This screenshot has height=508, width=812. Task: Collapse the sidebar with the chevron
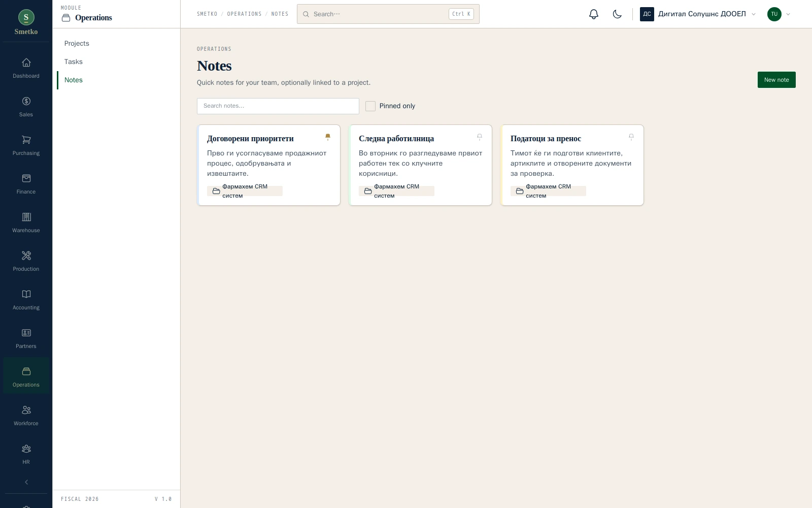point(26,482)
